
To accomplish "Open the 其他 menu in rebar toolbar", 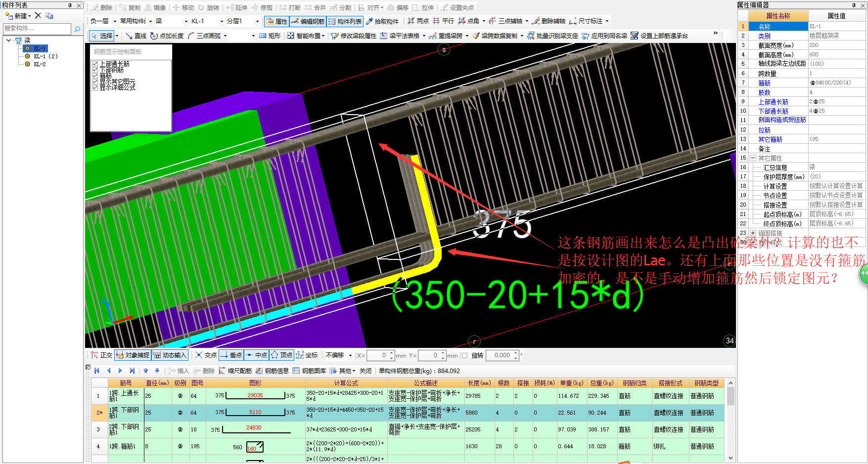I will coord(347,371).
